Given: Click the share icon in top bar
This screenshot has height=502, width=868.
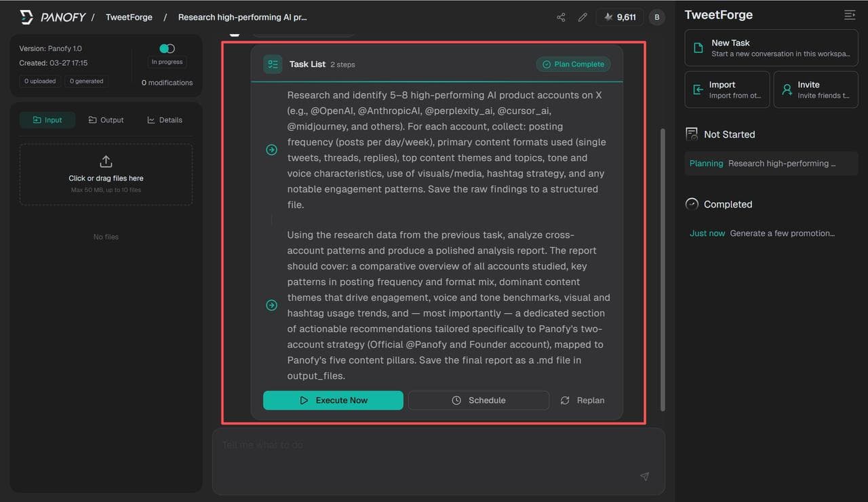Looking at the screenshot, I should coord(561,18).
